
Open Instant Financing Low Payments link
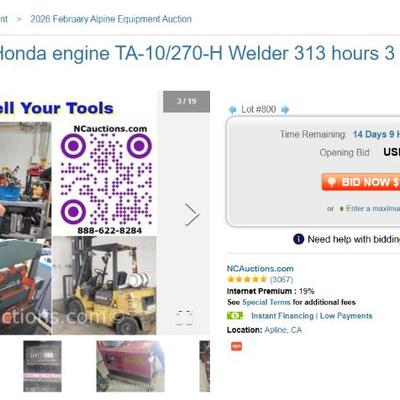pyautogui.click(x=312, y=316)
